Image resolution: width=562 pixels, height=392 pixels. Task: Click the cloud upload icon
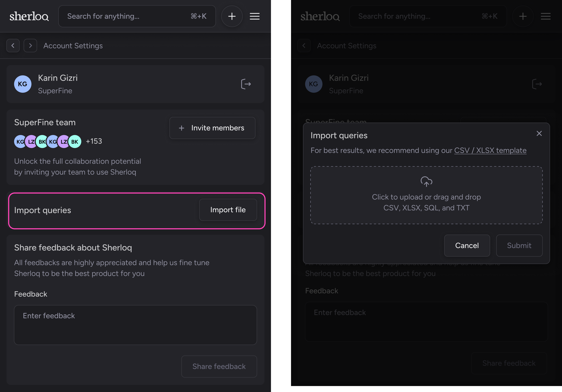click(426, 181)
